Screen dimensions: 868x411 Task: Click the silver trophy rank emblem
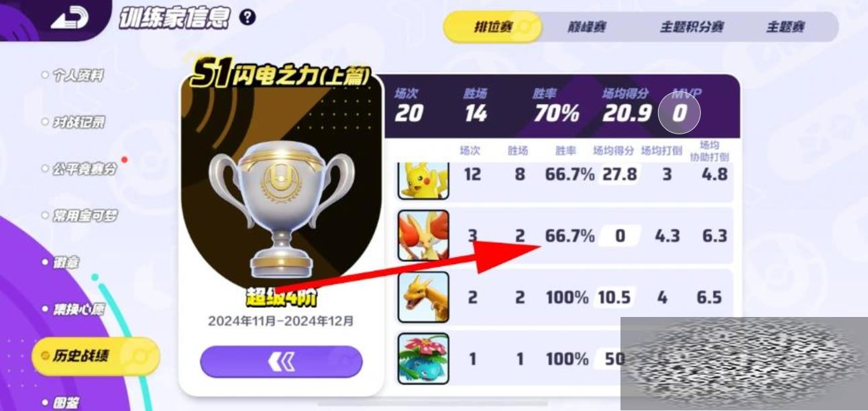tap(281, 210)
